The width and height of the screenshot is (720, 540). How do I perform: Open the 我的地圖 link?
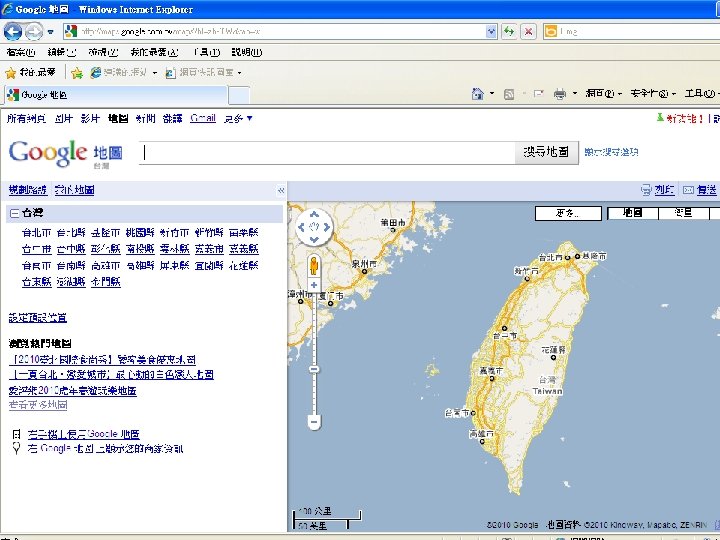[x=74, y=190]
